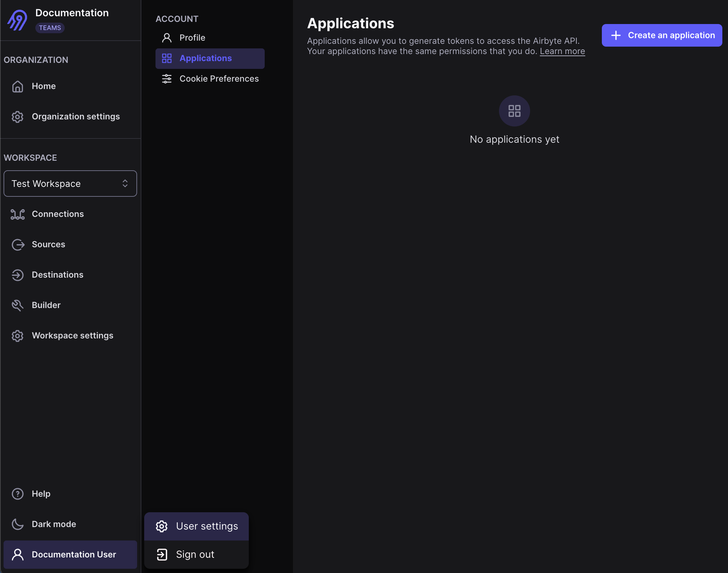Open Workspace settings
Image resolution: width=728 pixels, height=573 pixels.
click(x=72, y=335)
